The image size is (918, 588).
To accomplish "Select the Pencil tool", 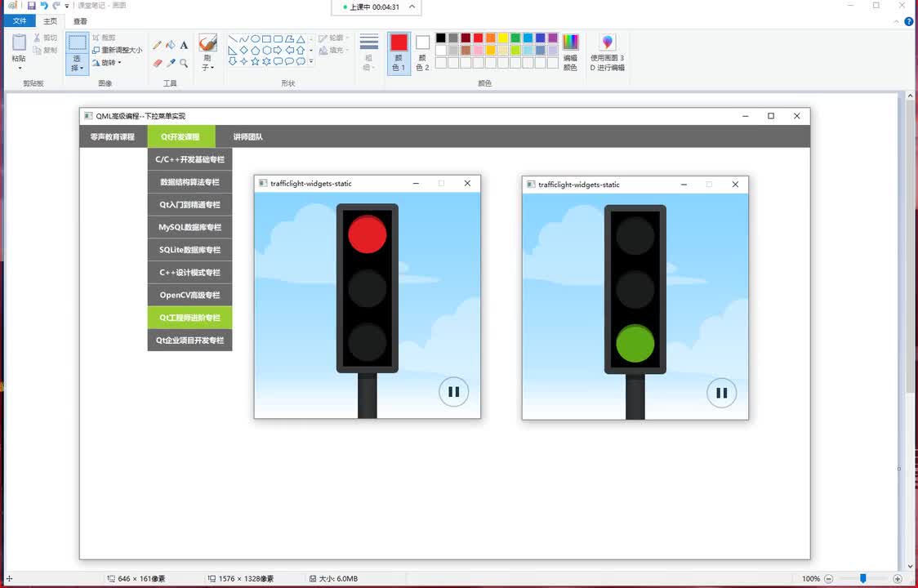I will (157, 45).
